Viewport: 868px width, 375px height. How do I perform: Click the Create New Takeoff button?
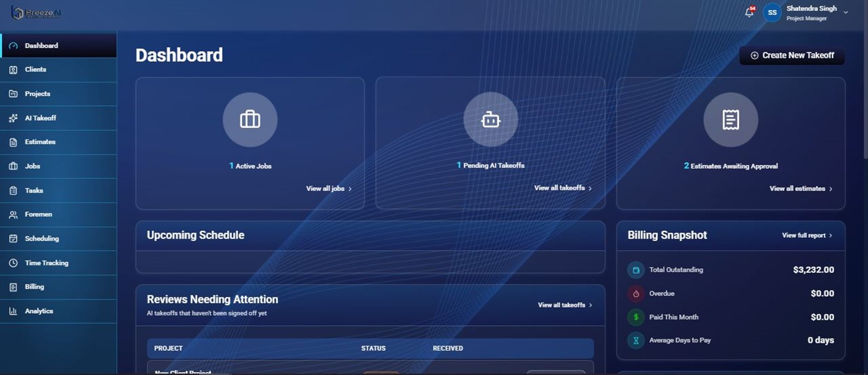(792, 55)
